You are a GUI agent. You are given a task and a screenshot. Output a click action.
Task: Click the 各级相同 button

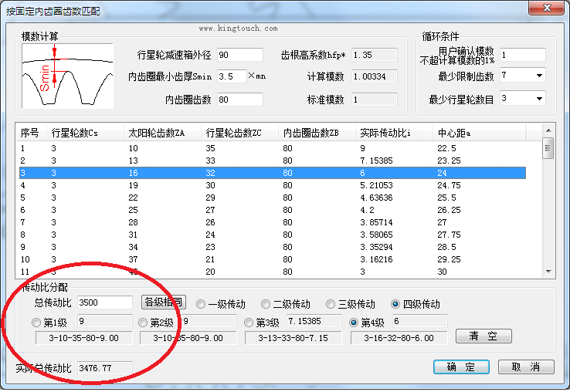click(x=164, y=302)
